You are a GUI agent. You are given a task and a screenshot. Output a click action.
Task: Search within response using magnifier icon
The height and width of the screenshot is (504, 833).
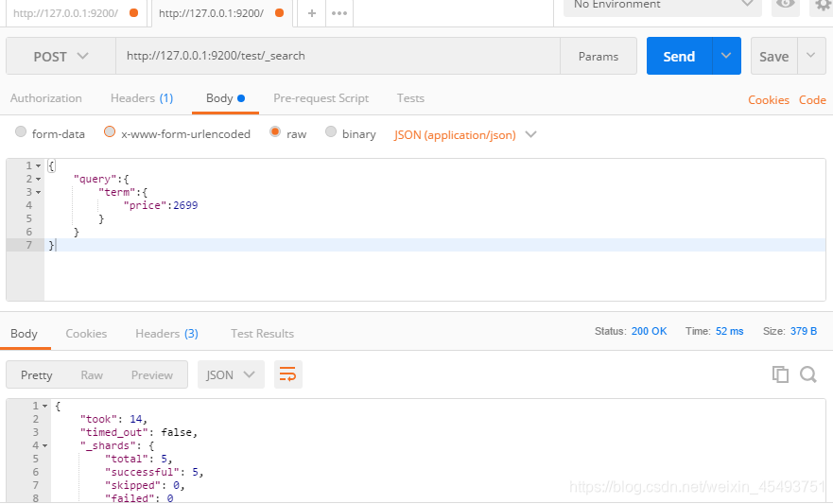point(808,374)
